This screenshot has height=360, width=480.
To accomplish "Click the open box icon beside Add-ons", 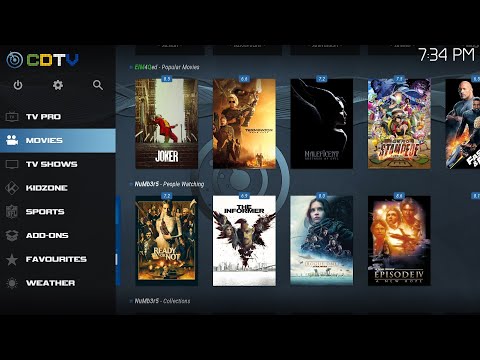I will click(12, 235).
